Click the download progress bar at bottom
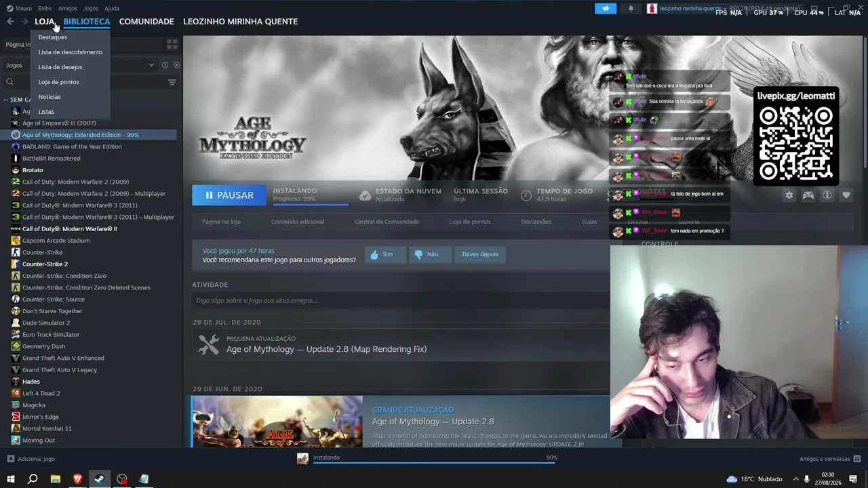The height and width of the screenshot is (488, 868). [x=435, y=463]
